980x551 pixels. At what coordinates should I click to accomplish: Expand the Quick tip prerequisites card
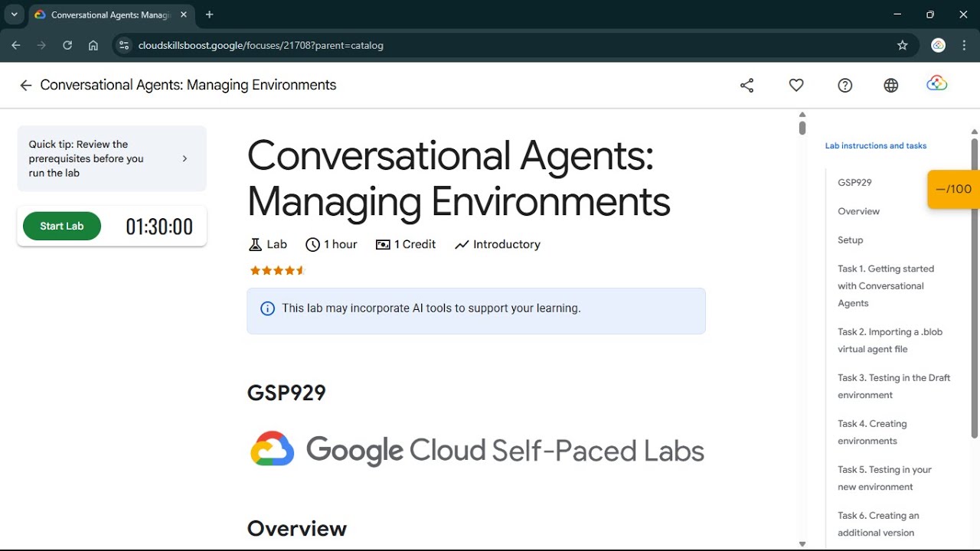(112, 158)
